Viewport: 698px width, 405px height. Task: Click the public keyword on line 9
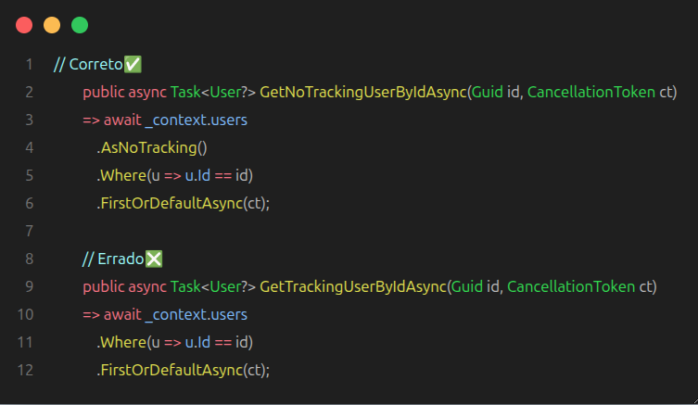(x=103, y=287)
